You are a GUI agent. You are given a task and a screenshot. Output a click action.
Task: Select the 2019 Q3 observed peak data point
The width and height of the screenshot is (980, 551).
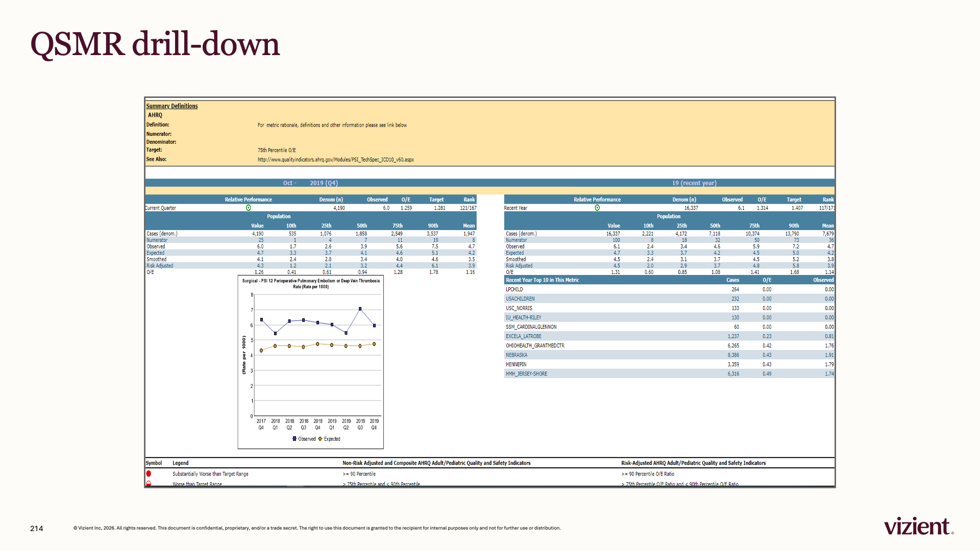coord(360,309)
